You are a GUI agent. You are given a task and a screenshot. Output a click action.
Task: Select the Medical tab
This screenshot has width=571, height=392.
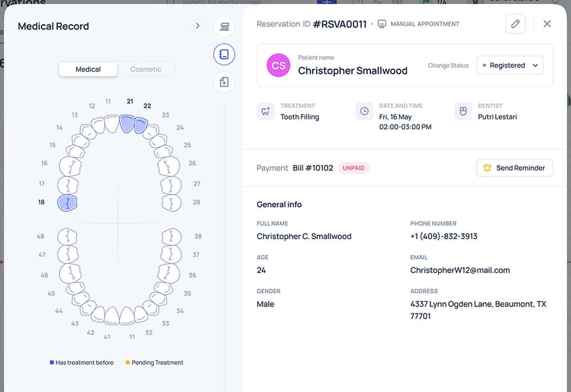88,69
